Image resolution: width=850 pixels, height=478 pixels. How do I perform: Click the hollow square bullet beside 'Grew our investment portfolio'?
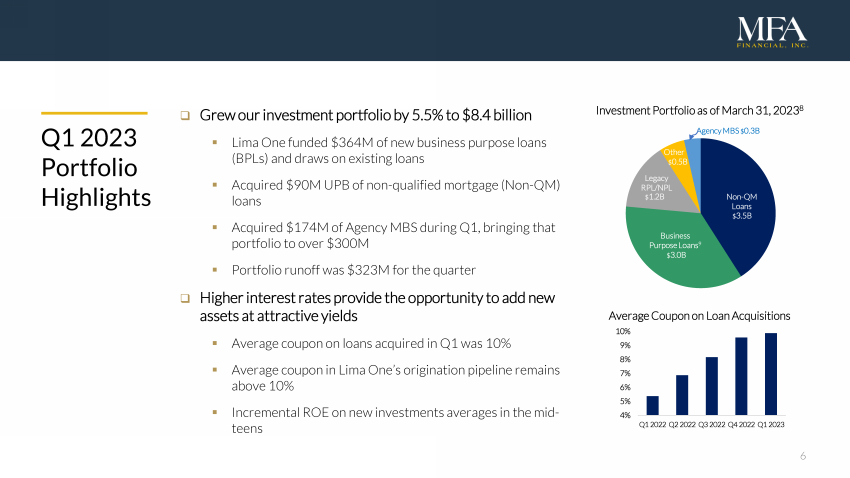pyautogui.click(x=185, y=115)
